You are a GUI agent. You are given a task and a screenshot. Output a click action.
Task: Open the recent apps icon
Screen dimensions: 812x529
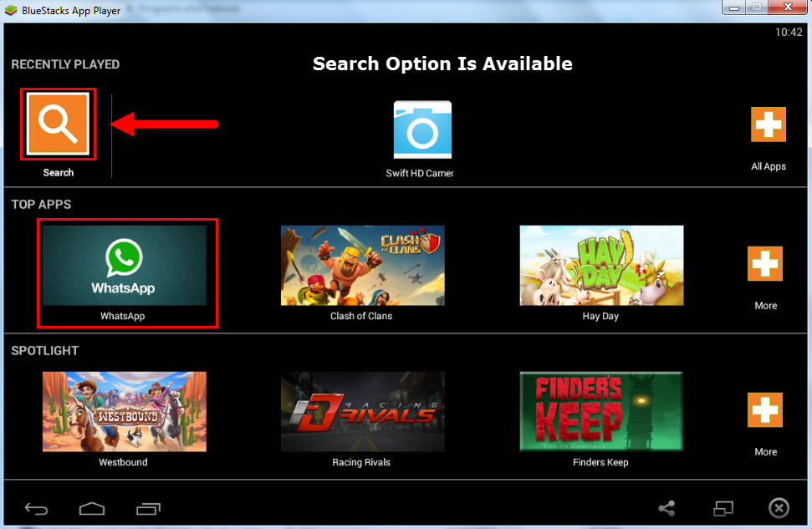pyautogui.click(x=149, y=509)
